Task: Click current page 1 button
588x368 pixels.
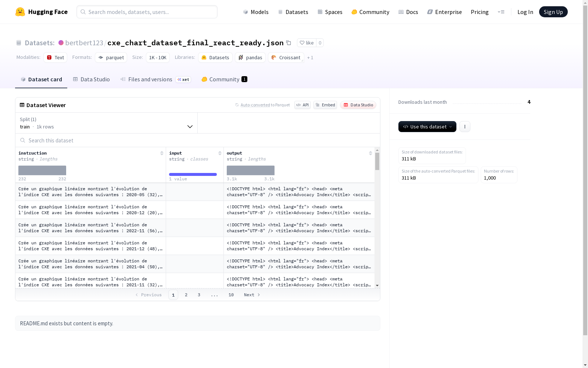Action: (173, 295)
